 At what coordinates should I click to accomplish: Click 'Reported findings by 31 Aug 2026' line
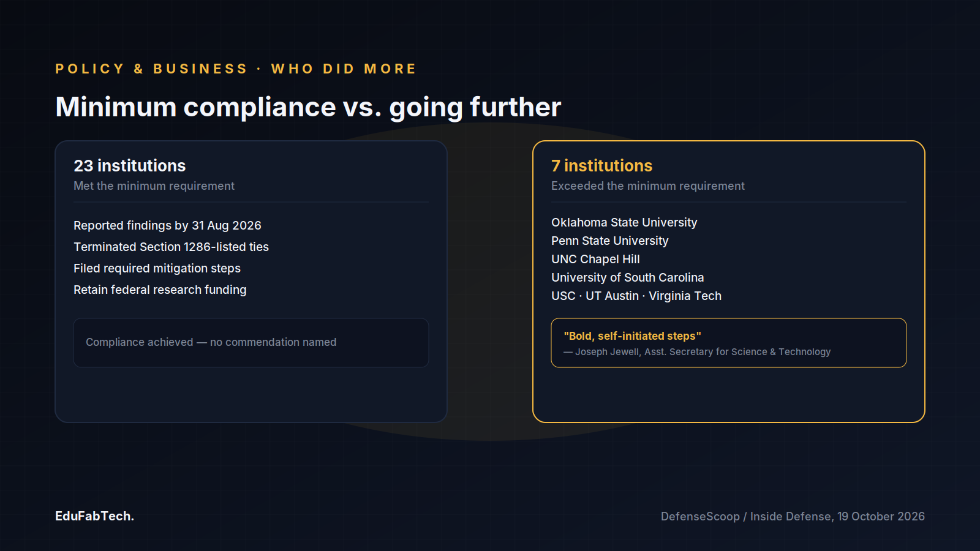[x=167, y=225]
